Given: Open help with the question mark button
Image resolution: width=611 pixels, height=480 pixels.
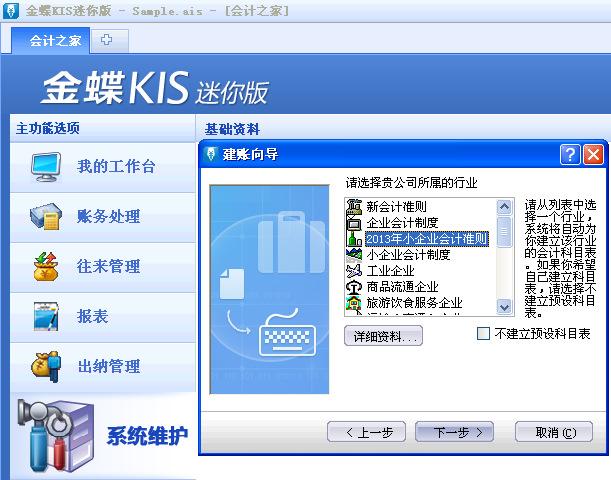Looking at the screenshot, I should 570,155.
